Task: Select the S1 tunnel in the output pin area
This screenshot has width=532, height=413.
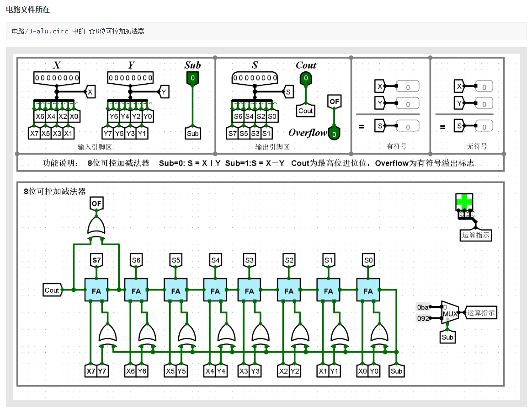Action: (266, 133)
